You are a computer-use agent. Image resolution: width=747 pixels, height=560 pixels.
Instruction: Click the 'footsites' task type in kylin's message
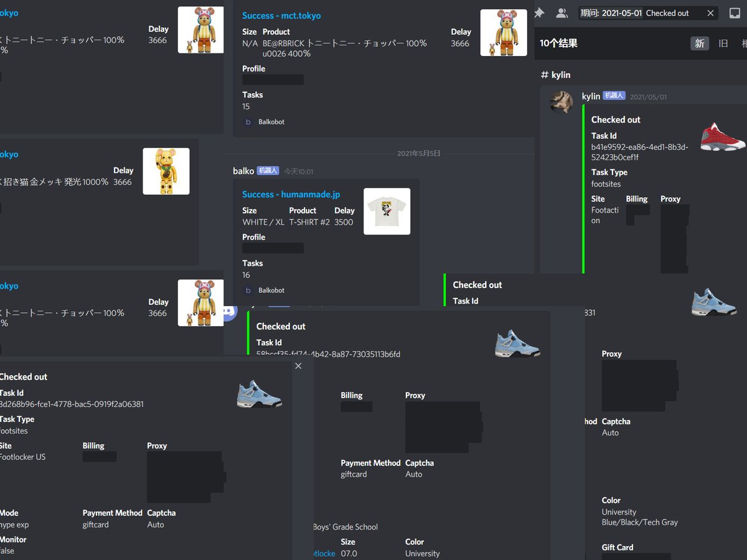[x=606, y=184]
